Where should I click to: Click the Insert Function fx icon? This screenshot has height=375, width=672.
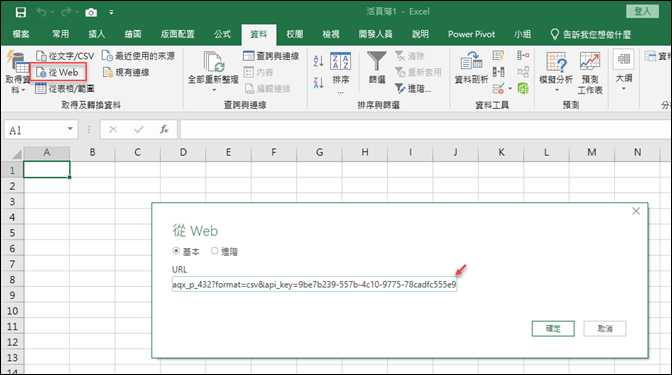(164, 129)
